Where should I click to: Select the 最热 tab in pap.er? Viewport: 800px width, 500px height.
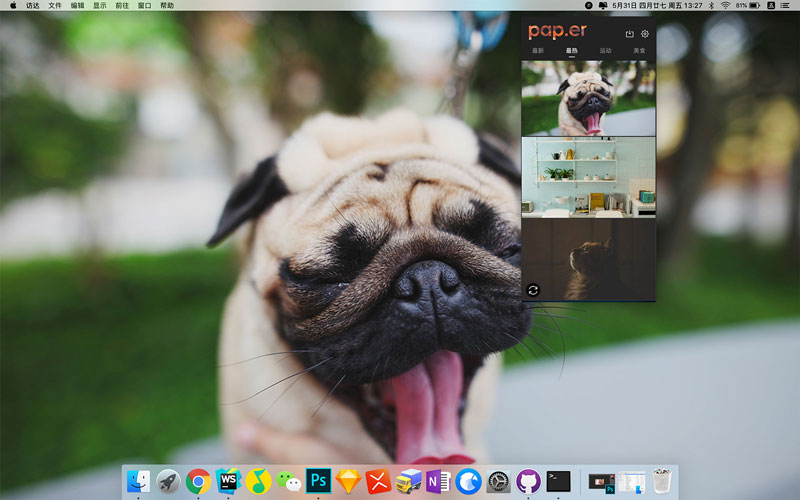pyautogui.click(x=571, y=51)
